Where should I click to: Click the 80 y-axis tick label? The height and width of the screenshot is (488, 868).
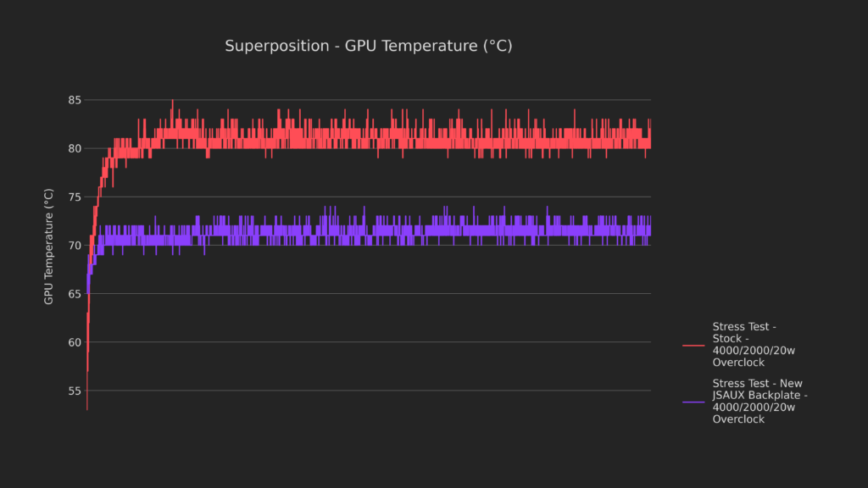pyautogui.click(x=74, y=148)
